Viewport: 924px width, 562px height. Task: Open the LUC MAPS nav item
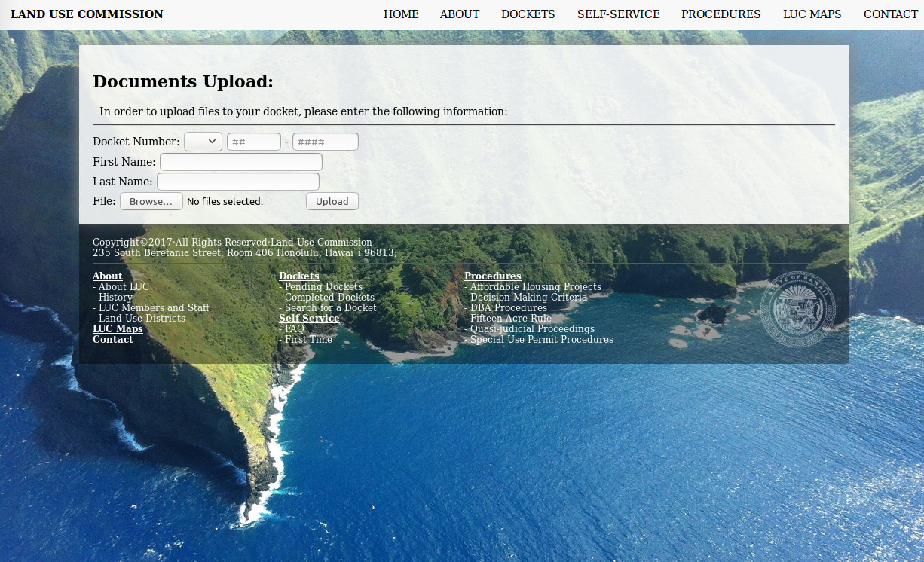[812, 14]
